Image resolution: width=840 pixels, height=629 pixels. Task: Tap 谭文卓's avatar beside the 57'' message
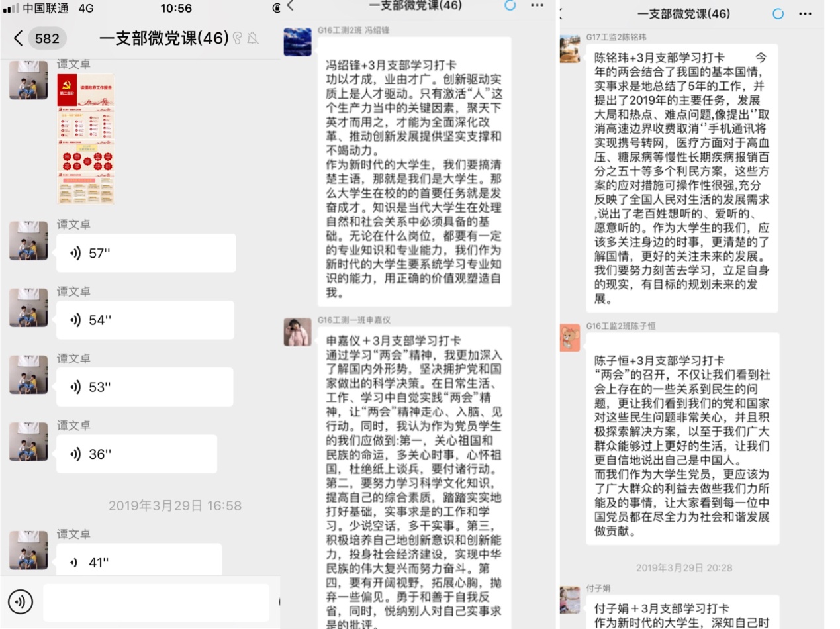(x=28, y=240)
